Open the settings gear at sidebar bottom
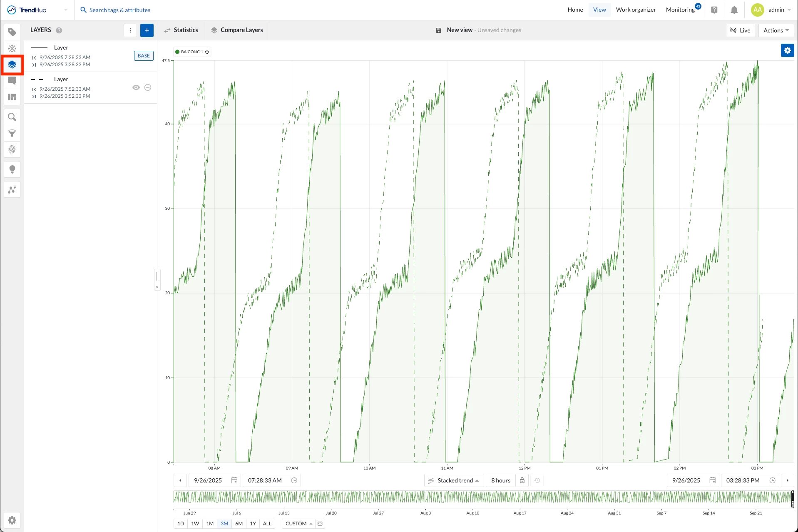The width and height of the screenshot is (798, 532). (x=12, y=520)
